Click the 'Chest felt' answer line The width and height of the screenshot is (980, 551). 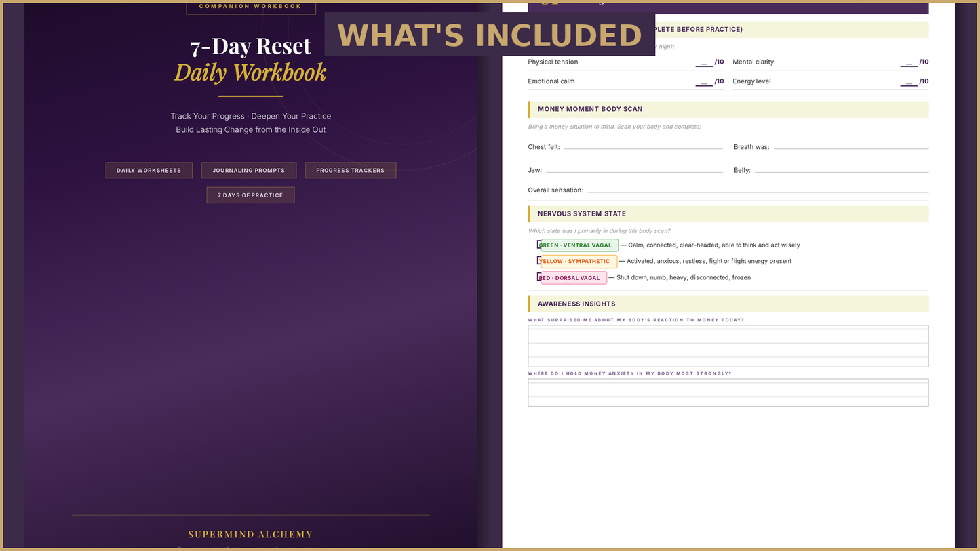coord(644,147)
